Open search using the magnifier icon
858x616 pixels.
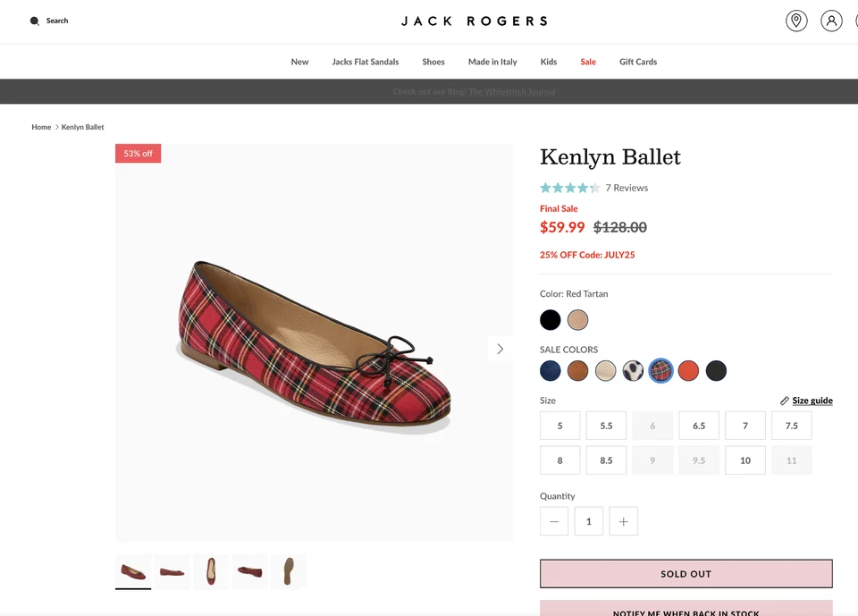tap(33, 20)
